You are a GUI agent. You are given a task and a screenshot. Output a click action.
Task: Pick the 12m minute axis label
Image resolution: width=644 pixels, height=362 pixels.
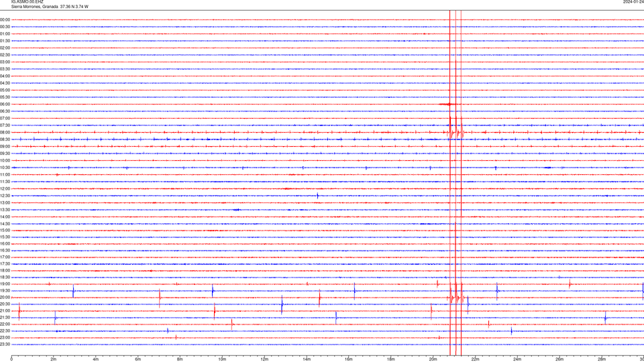(264, 359)
